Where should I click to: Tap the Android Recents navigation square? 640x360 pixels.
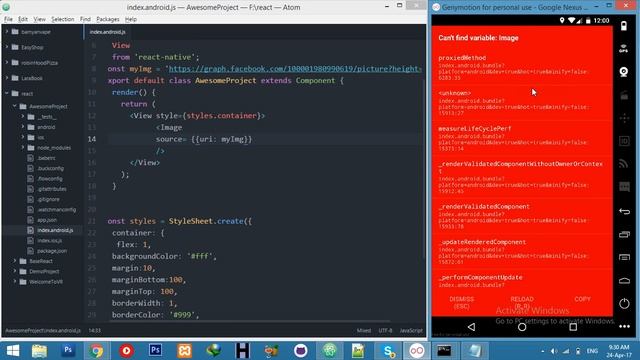573,327
